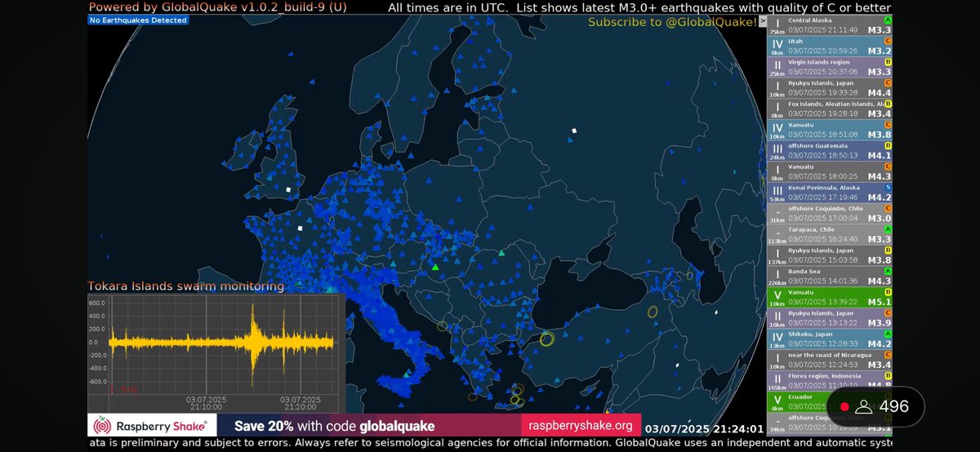Click the white square marker over Great Britain
The width and height of the screenshot is (980, 452).
click(x=288, y=189)
